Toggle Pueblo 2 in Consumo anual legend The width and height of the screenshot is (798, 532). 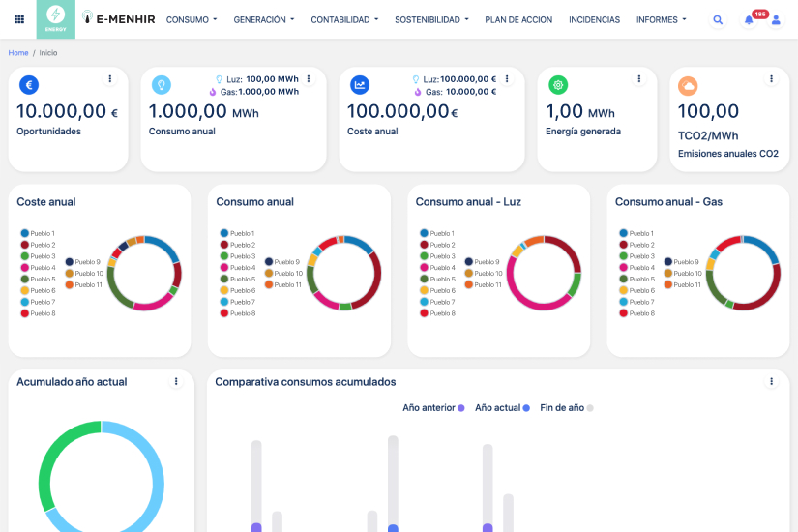point(238,245)
